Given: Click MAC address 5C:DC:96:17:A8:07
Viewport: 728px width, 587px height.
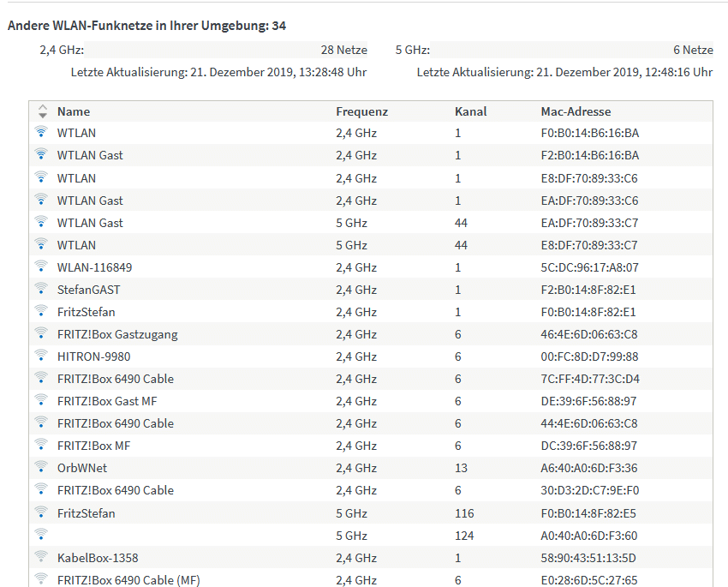Looking at the screenshot, I should (x=589, y=267).
